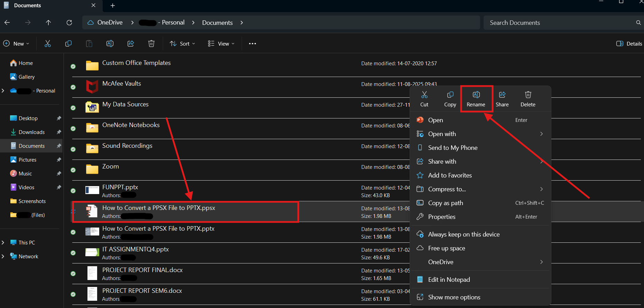Click the Zoom folder thumbnail icon
This screenshot has height=308, width=644.
(92, 169)
